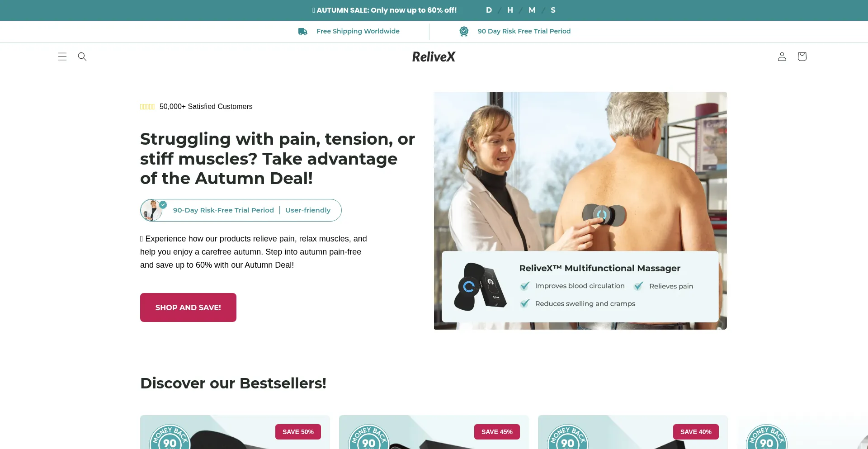
Task: Open the AUTUMN SALE announcement banner
Action: [384, 10]
